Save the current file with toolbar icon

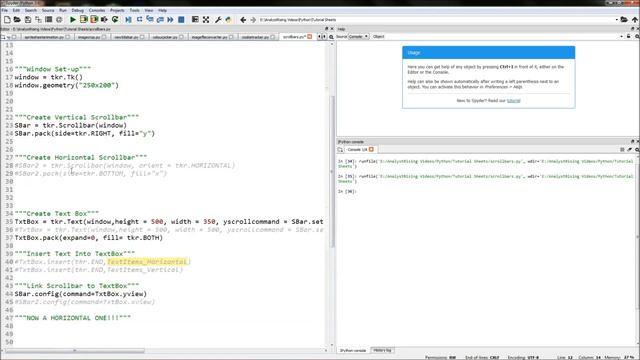pos(28,20)
